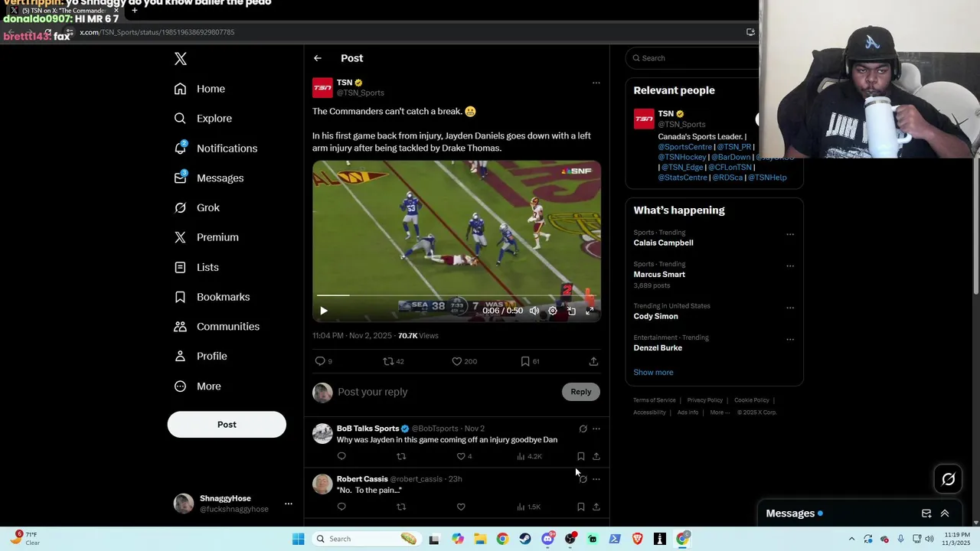
Task: Open Marcus Smart trend options
Action: click(790, 266)
